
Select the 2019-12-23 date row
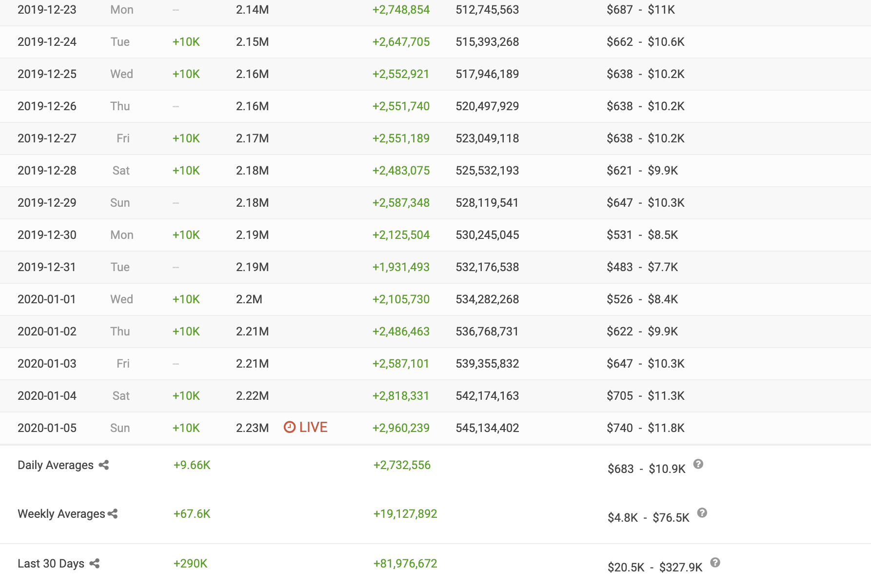point(47,10)
